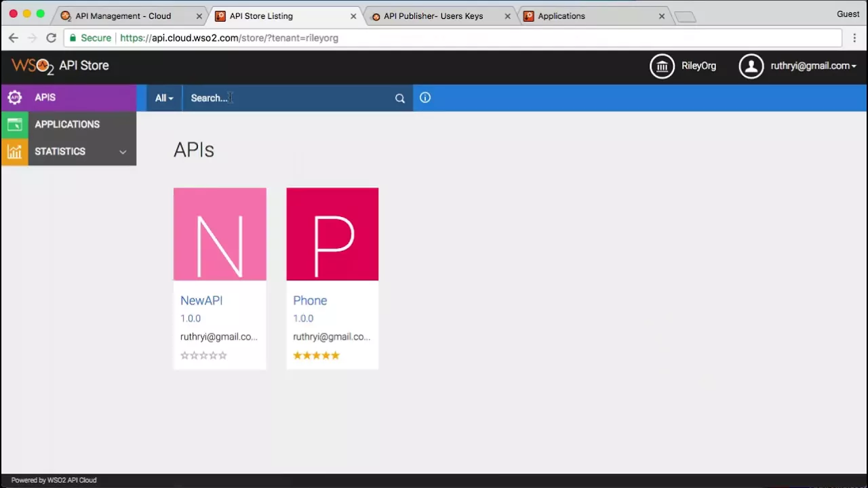Close the Applications browser tab

pyautogui.click(x=662, y=16)
